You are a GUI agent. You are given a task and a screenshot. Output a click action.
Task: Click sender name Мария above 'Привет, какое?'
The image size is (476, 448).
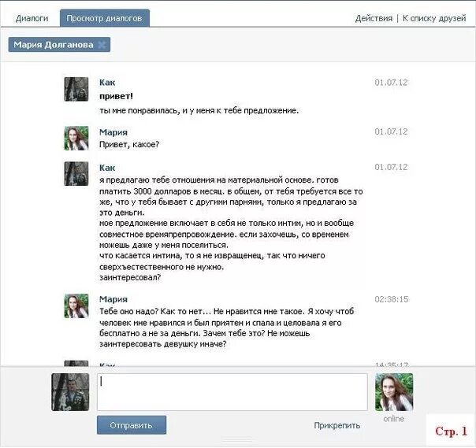113,132
